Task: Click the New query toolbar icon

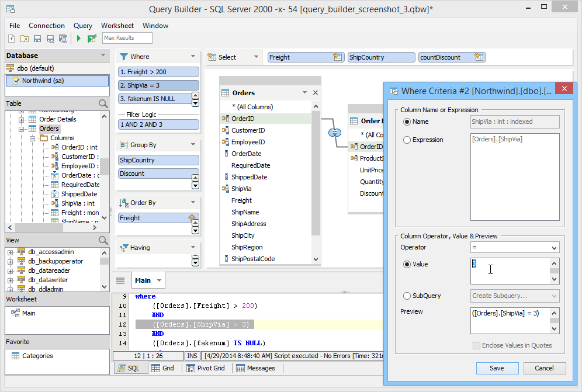Action: tap(12, 38)
